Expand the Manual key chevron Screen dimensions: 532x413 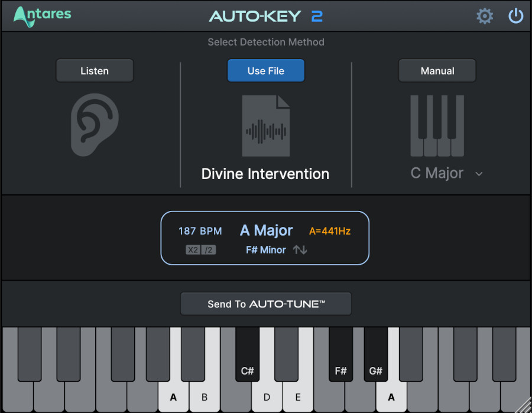coord(478,174)
